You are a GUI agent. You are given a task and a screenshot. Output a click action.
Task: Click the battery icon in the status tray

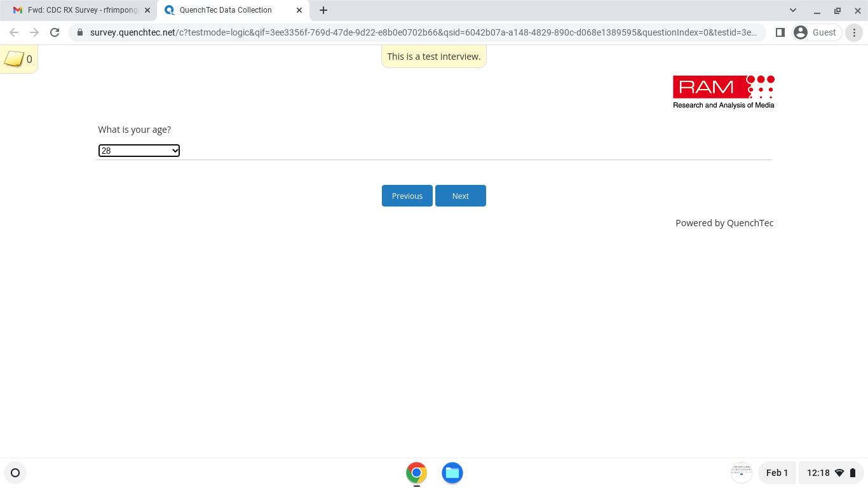coord(853,473)
